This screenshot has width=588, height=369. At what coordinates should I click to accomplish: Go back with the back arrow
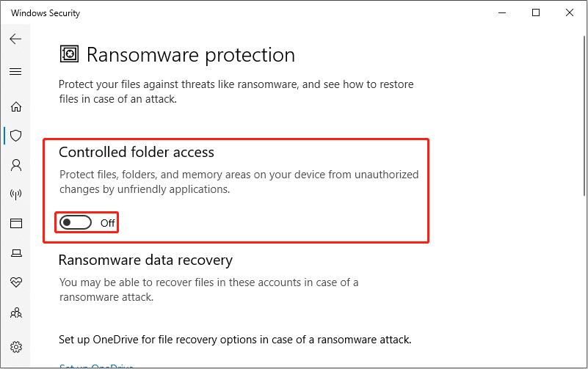pyautogui.click(x=15, y=39)
